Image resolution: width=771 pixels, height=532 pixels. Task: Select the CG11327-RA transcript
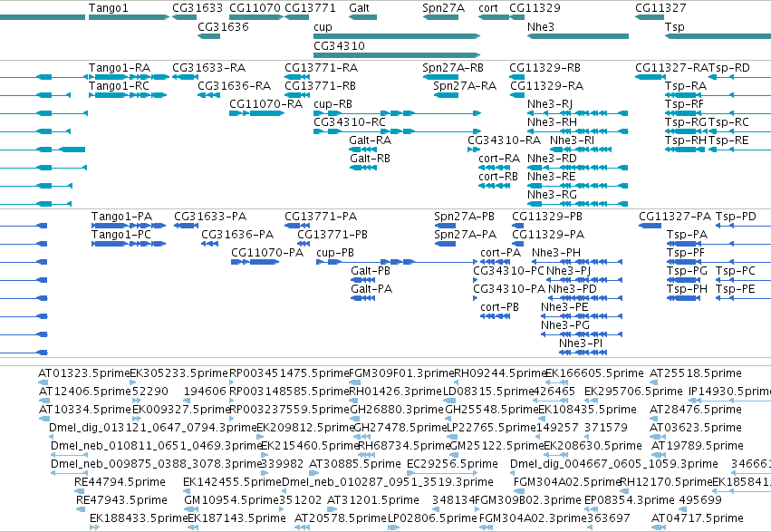(x=651, y=77)
